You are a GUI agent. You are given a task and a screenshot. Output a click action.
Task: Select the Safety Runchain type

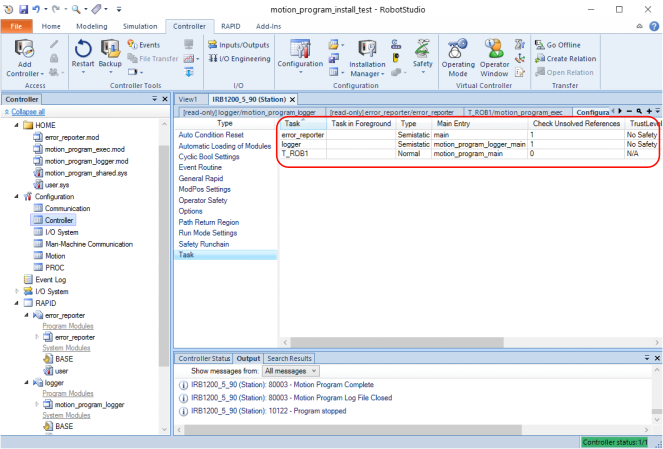coord(204,244)
